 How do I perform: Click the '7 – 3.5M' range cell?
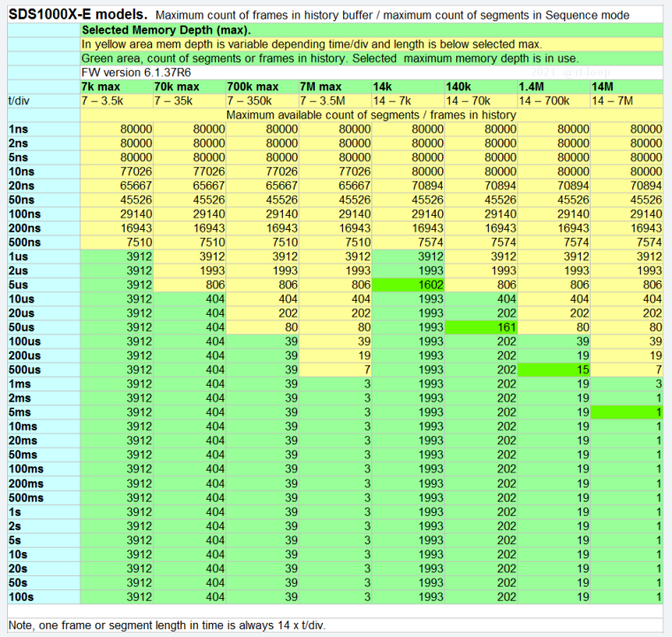335,101
